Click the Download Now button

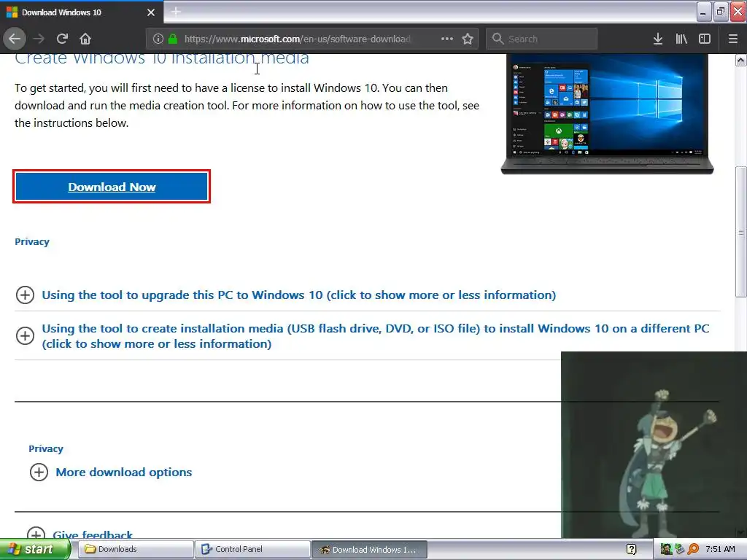tap(112, 187)
